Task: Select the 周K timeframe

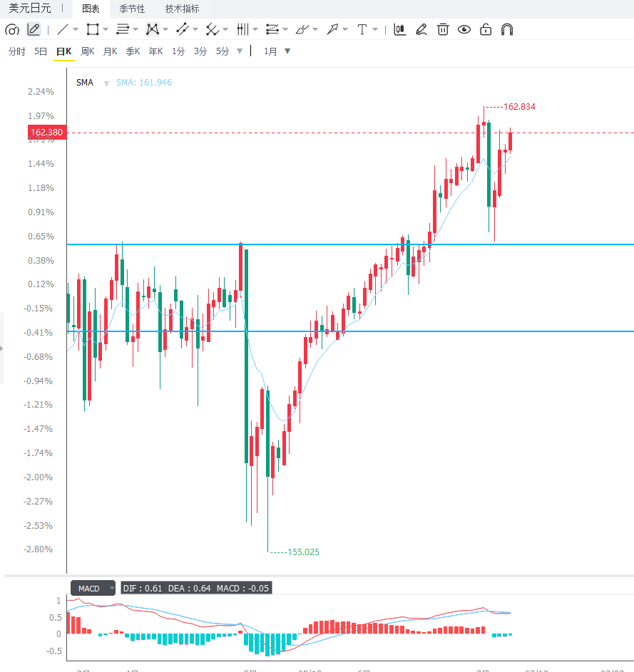Action: click(x=88, y=51)
